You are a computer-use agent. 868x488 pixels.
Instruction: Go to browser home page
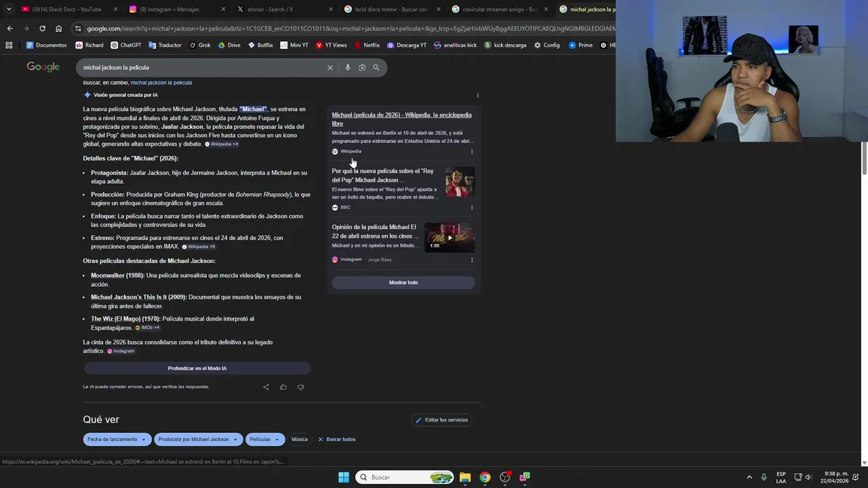(58, 28)
